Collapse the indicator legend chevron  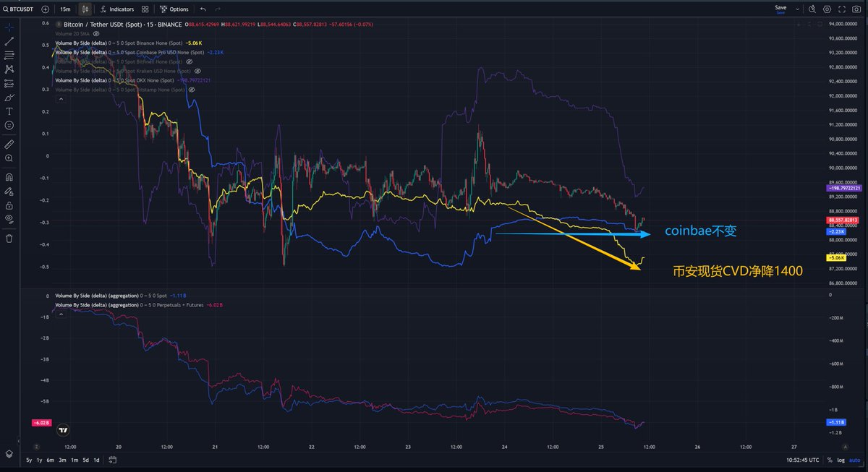60,99
